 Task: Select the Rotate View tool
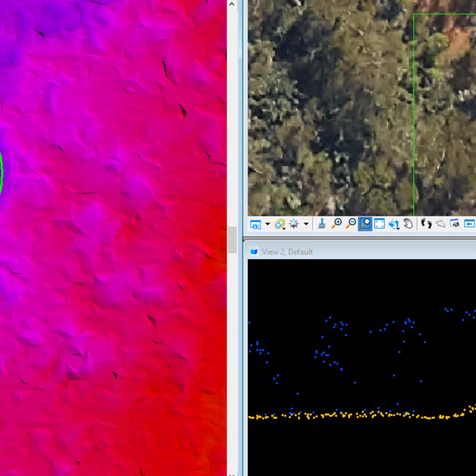tap(394, 224)
